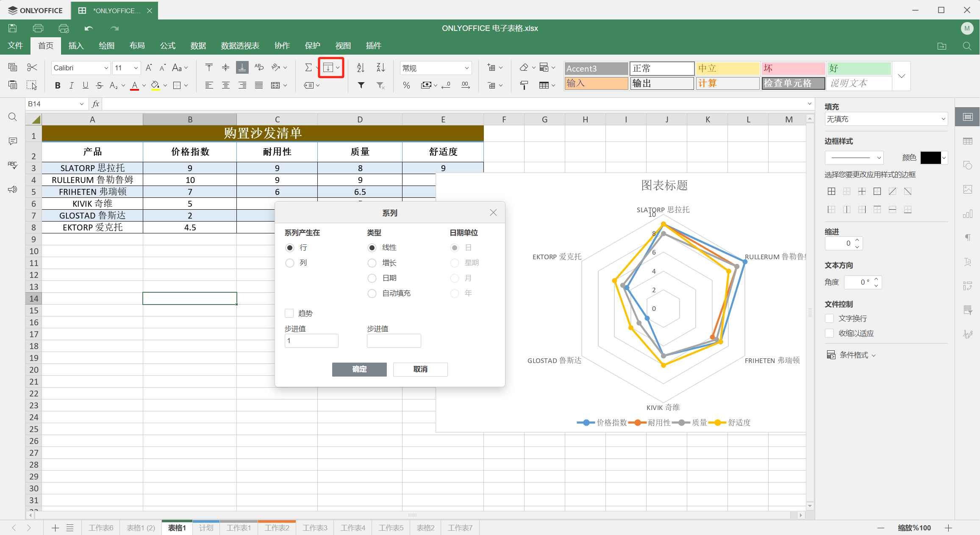Open the black border color swatch
The height and width of the screenshot is (535, 980).
[x=931, y=158]
